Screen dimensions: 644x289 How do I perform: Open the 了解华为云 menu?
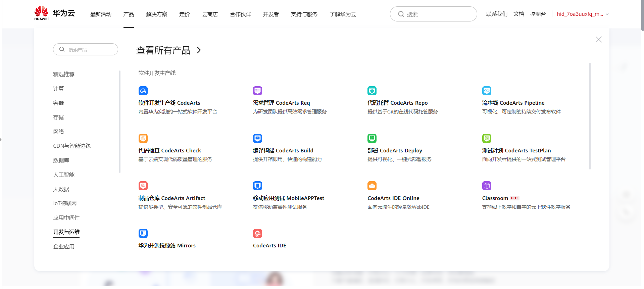tap(343, 14)
